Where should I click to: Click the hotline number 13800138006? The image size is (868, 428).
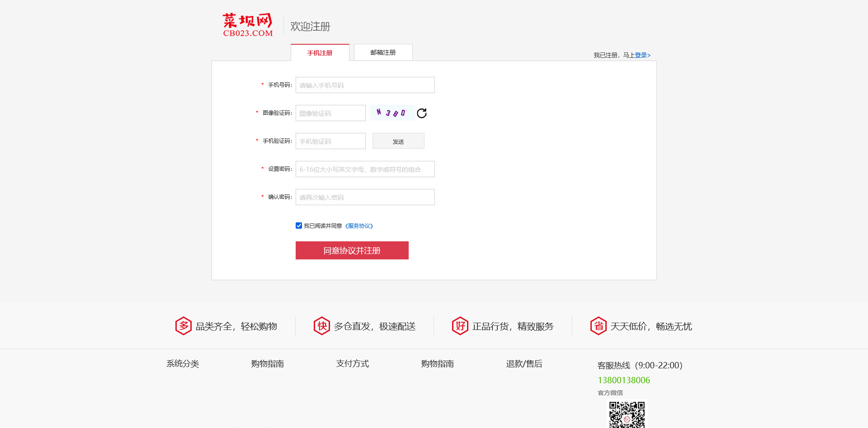pyautogui.click(x=624, y=380)
